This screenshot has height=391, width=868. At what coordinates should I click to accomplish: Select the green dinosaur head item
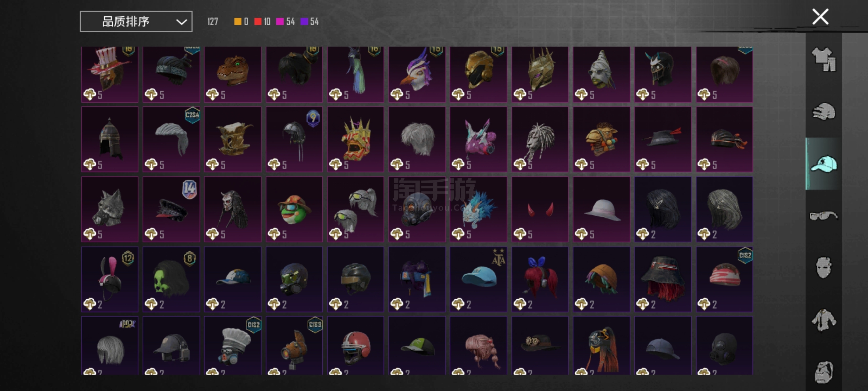pyautogui.click(x=232, y=74)
